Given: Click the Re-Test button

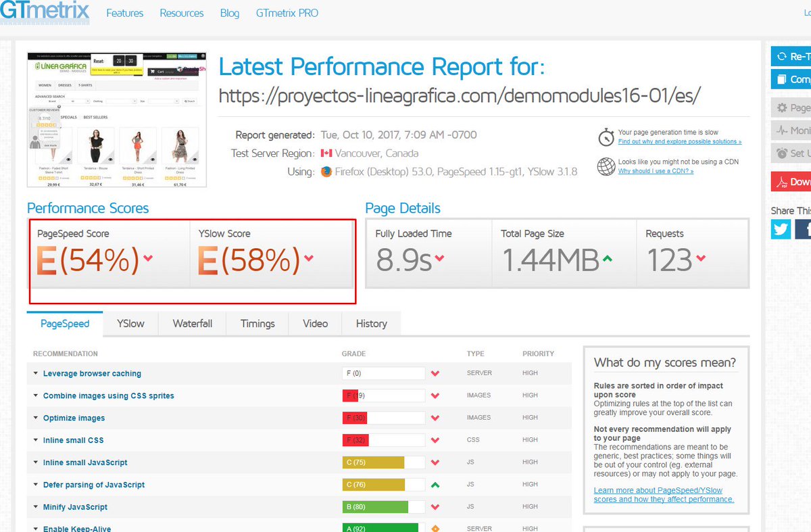Looking at the screenshot, I should [x=791, y=57].
